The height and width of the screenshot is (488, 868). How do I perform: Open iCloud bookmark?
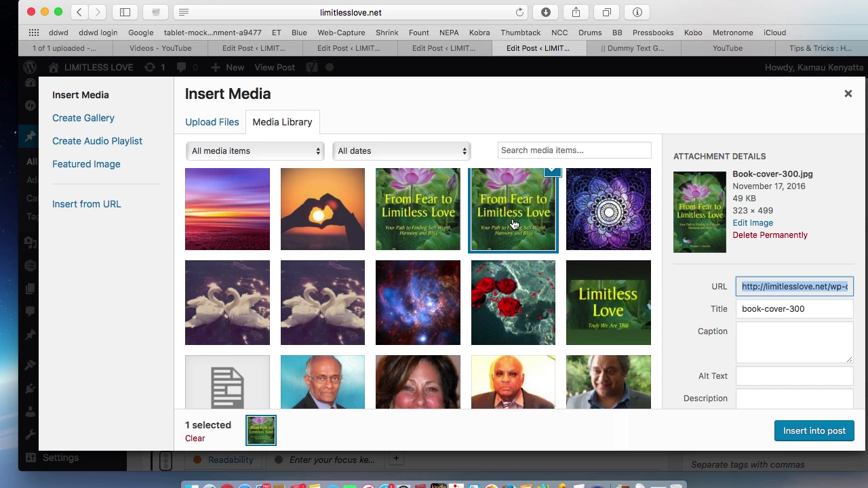pos(774,33)
